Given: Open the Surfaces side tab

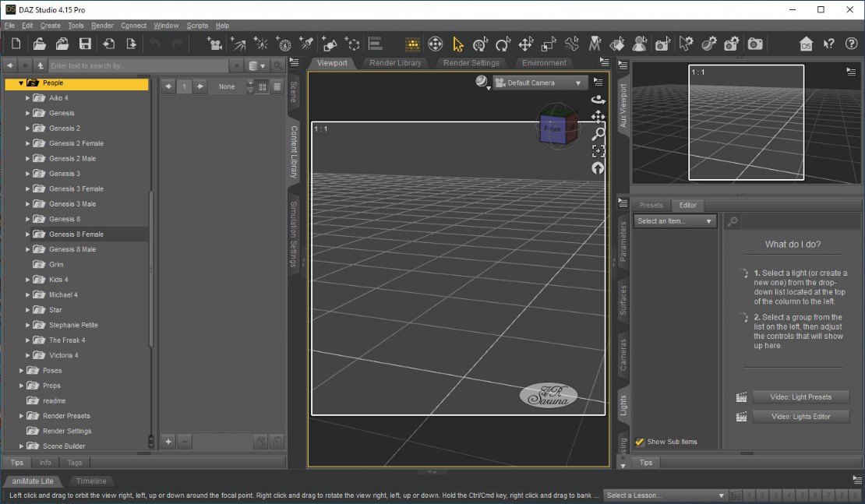Looking at the screenshot, I should coord(623,300).
